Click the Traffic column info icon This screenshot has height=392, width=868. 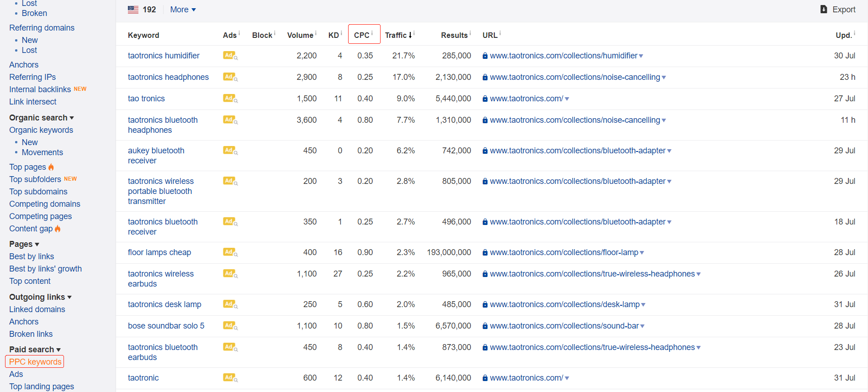(x=414, y=33)
